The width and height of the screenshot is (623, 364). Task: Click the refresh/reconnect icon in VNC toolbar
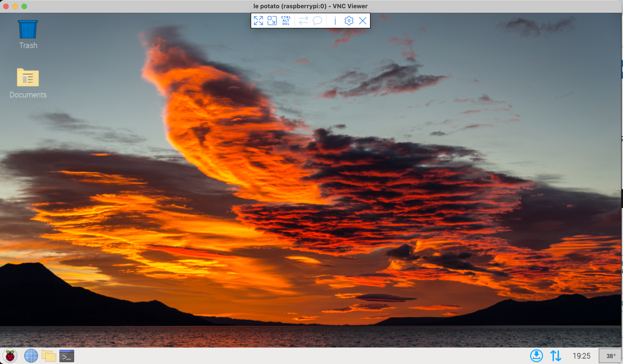click(x=303, y=20)
